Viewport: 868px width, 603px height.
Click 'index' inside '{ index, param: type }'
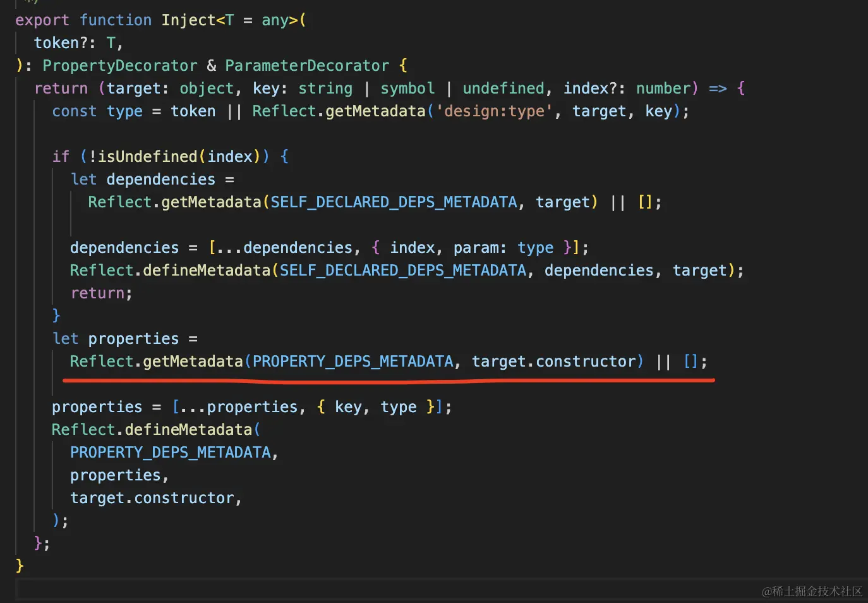[x=413, y=248]
